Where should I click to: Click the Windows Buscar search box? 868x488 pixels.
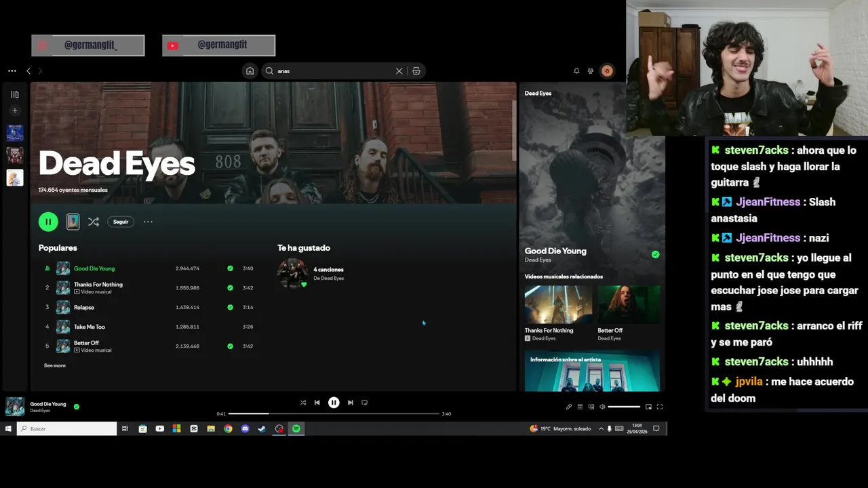coord(66,428)
